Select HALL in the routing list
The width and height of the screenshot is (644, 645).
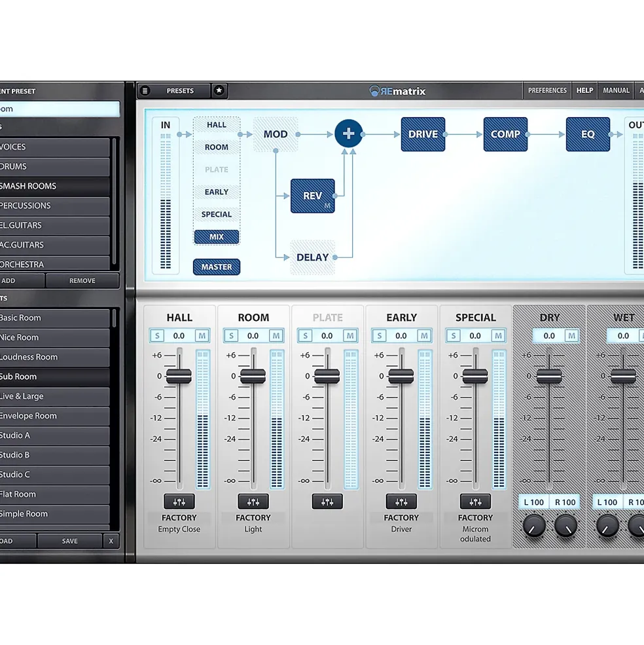(x=217, y=124)
